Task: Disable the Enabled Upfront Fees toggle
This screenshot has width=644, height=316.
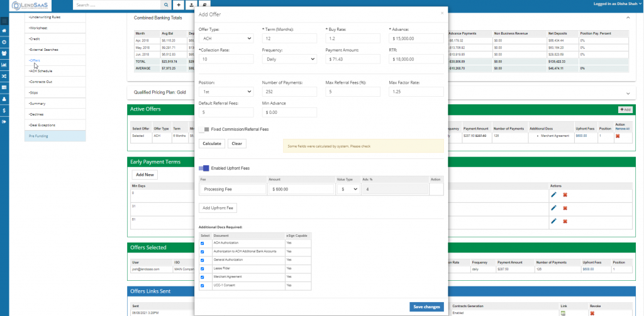Action: click(x=204, y=168)
